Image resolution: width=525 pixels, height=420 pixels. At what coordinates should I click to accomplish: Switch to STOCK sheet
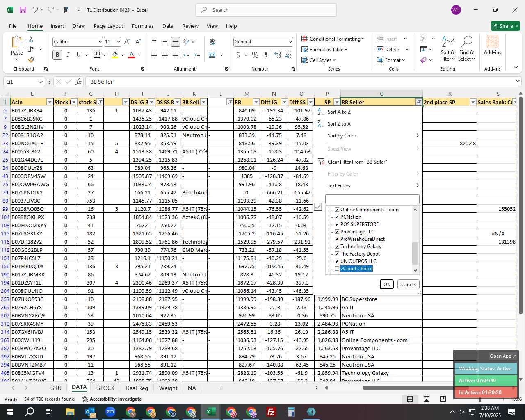pyautogui.click(x=106, y=388)
